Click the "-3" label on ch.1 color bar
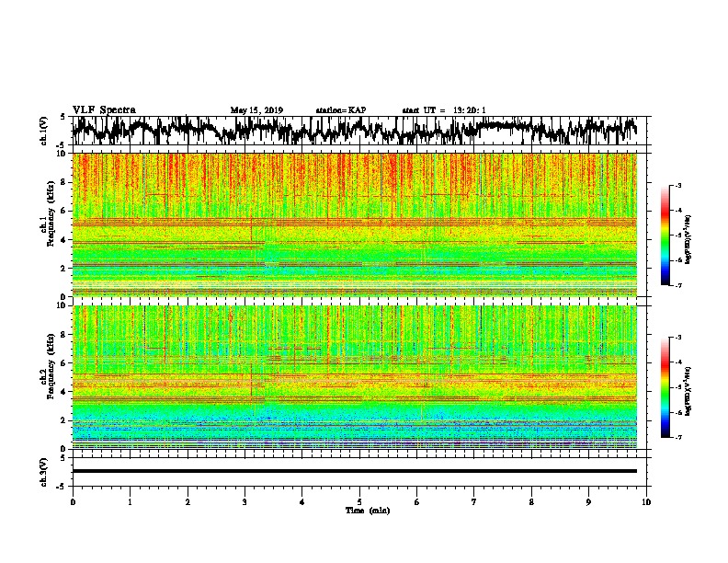The image size is (728, 563). pyautogui.click(x=677, y=185)
